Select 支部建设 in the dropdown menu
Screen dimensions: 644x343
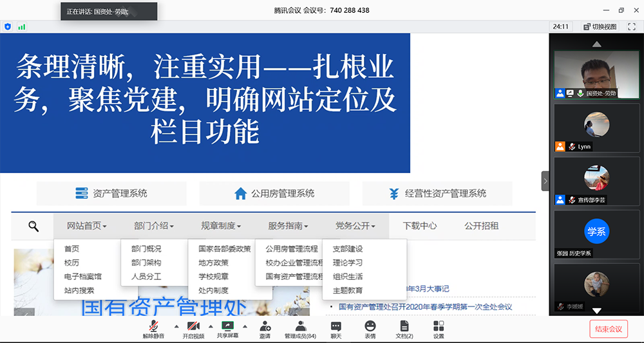[x=348, y=249]
